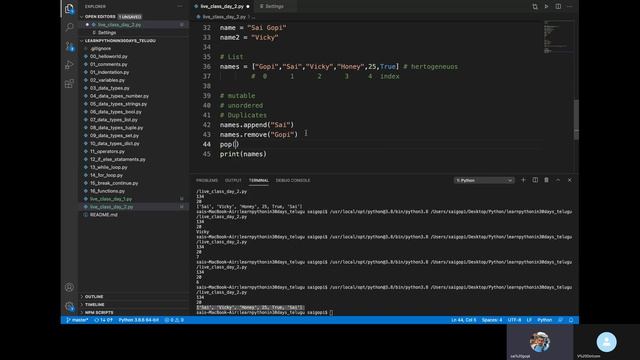
Task: Click line 45 print(names) in the editor
Action: [243, 154]
